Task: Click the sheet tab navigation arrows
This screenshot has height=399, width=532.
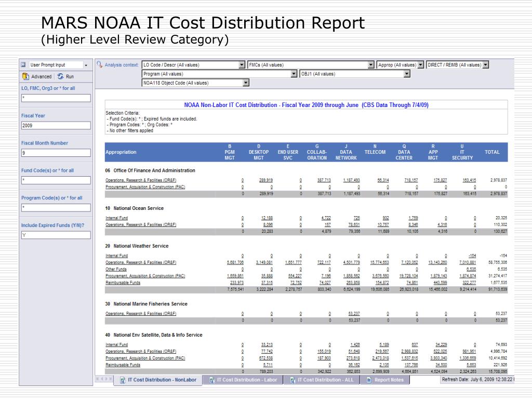Action: click(103, 379)
